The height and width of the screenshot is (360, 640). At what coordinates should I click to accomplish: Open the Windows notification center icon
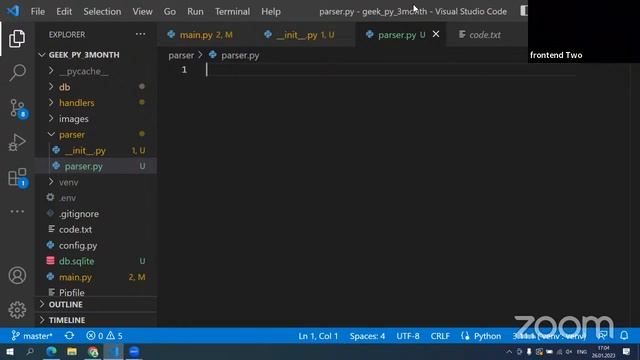click(627, 351)
